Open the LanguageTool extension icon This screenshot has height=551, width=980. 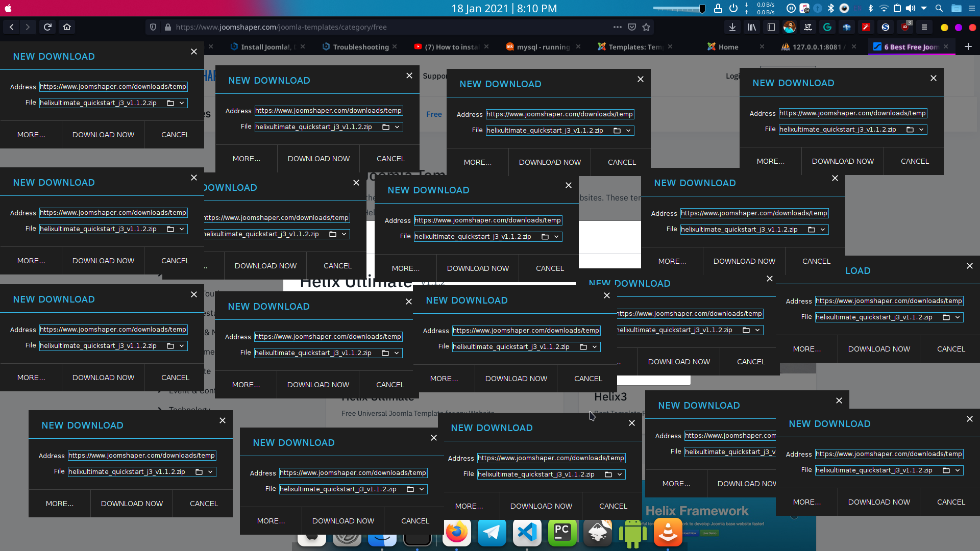point(808,27)
